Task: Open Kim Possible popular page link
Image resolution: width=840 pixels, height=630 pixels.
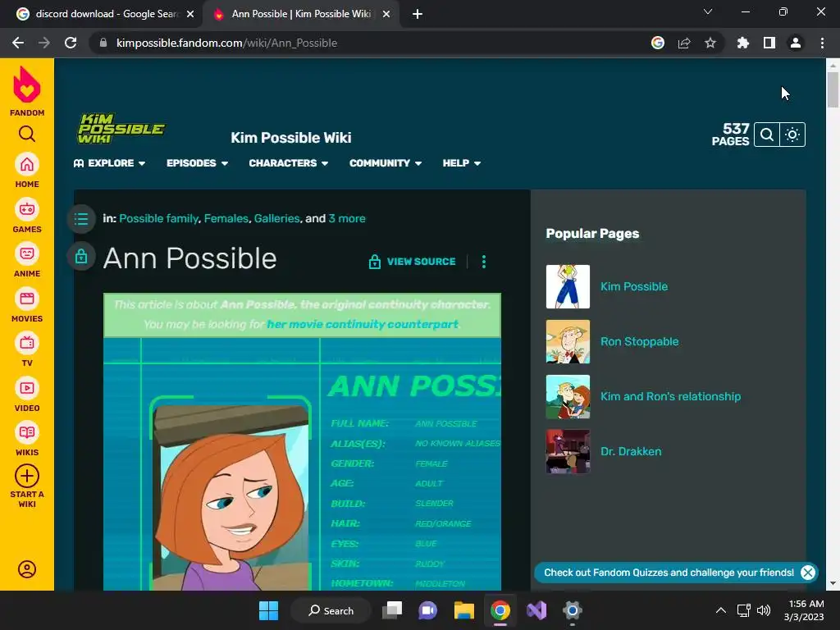Action: coord(634,286)
